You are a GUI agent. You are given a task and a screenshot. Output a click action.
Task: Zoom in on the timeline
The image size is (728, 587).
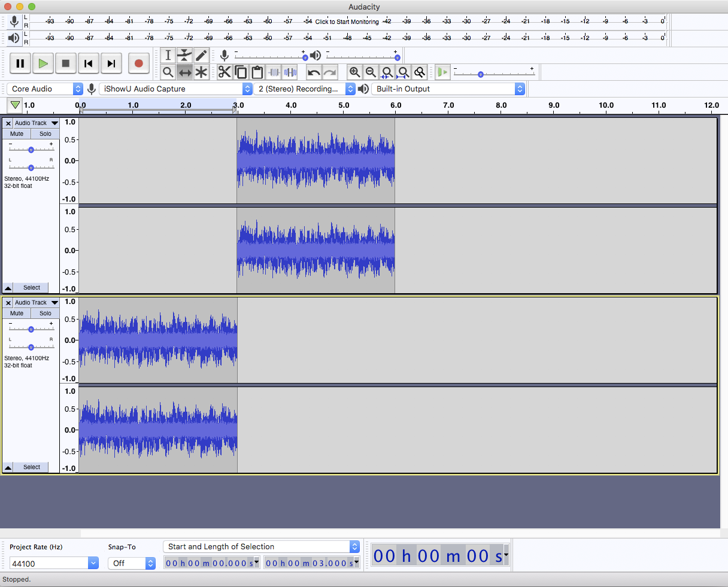[x=355, y=72]
